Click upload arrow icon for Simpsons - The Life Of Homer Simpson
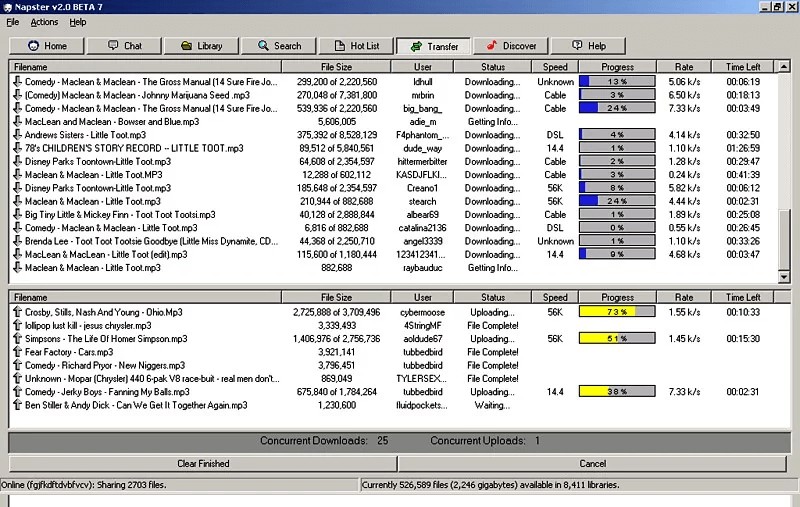The image size is (800, 507). click(17, 338)
